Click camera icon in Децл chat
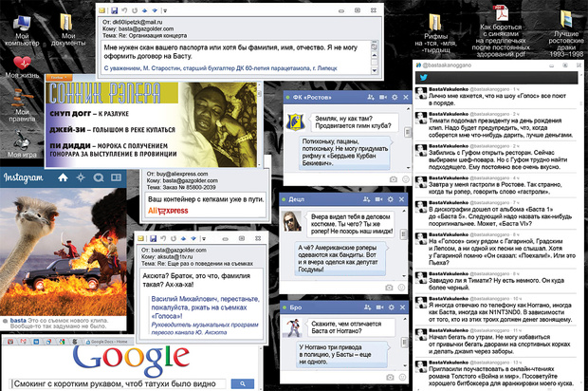588x391 pixels. pyautogui.click(x=389, y=288)
